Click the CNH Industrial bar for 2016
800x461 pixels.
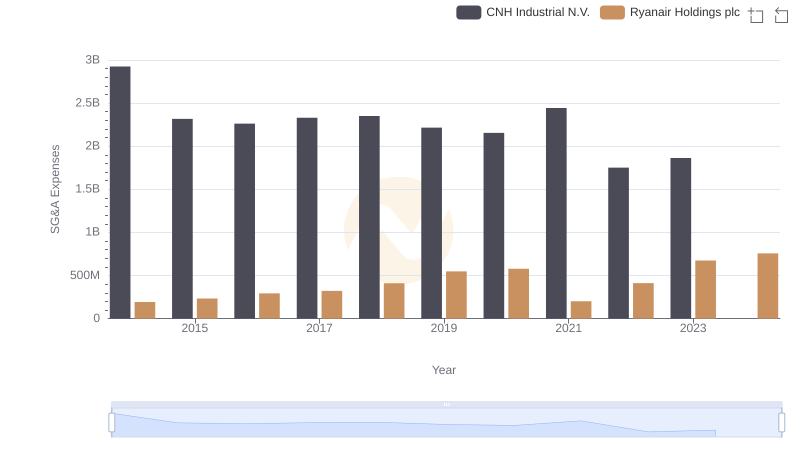(x=244, y=221)
